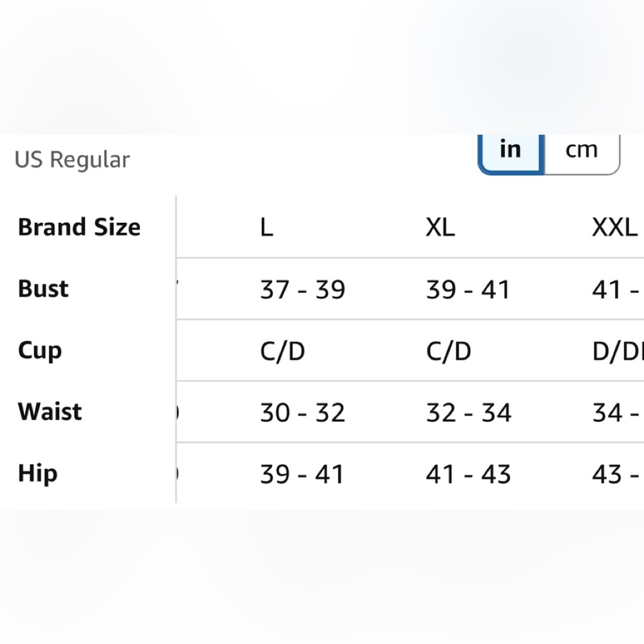Viewport: 644px width, 644px height.
Task: Click the L waist value 30 - 32
Action: (x=303, y=413)
